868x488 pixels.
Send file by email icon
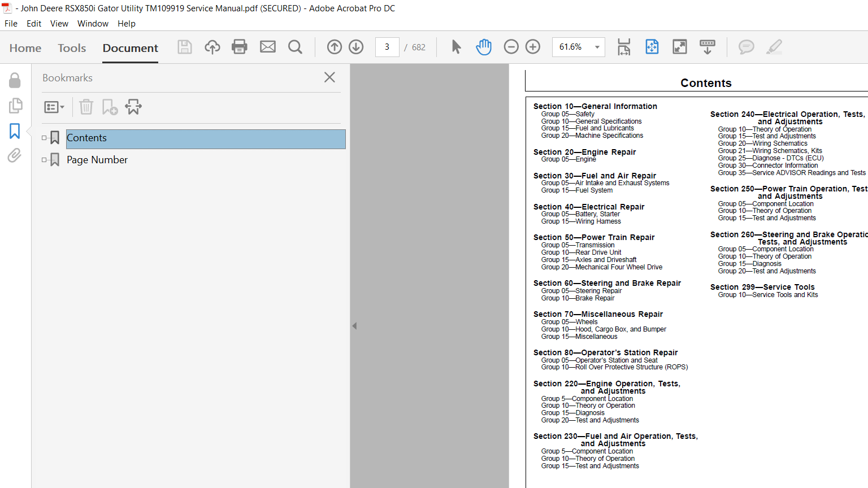point(268,47)
